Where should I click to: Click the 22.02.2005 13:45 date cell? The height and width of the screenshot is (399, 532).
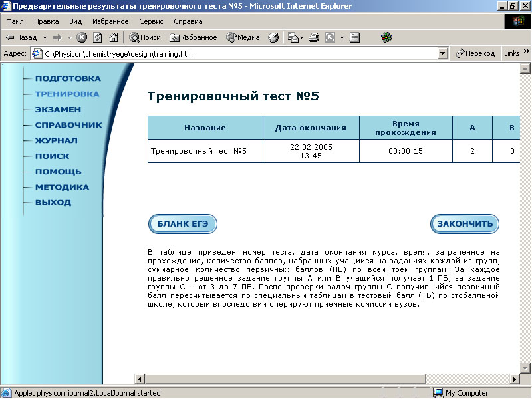(x=311, y=151)
